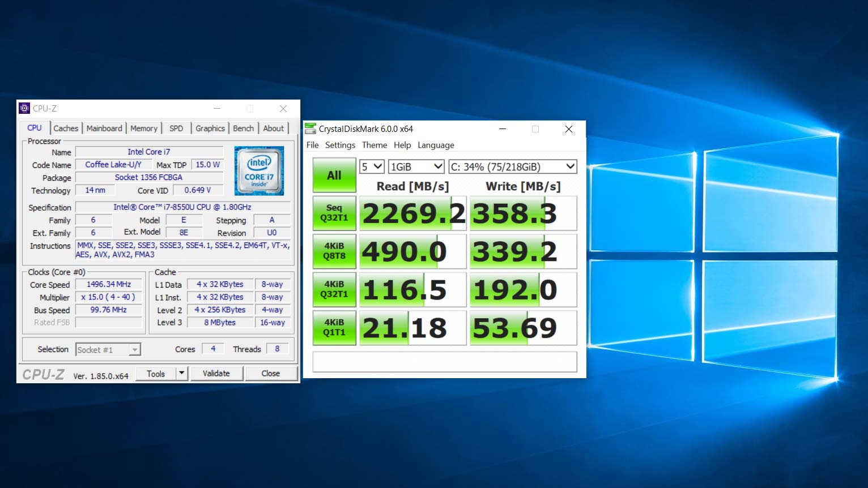Open the Tools dropdown arrow in CPU-Z
The width and height of the screenshot is (868, 488).
click(182, 373)
